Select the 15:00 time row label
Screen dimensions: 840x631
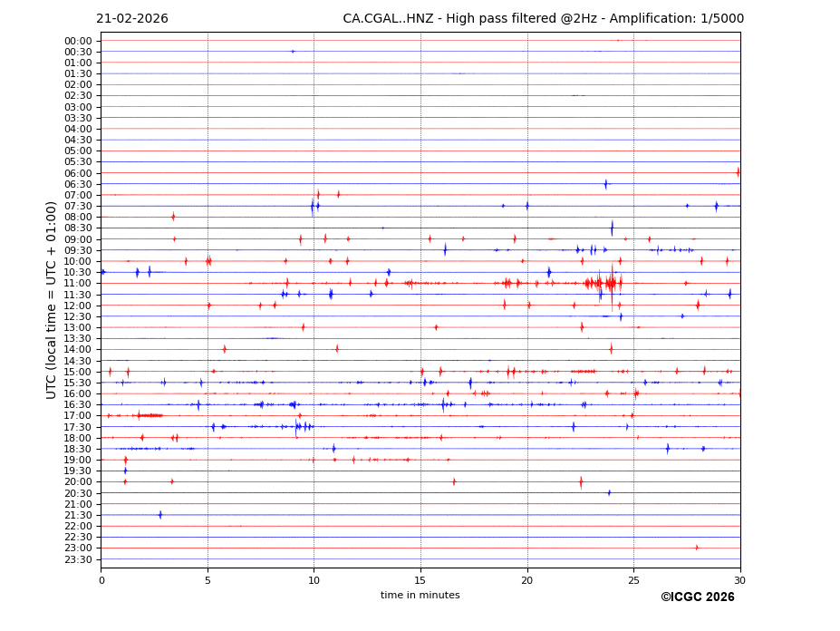pos(78,372)
